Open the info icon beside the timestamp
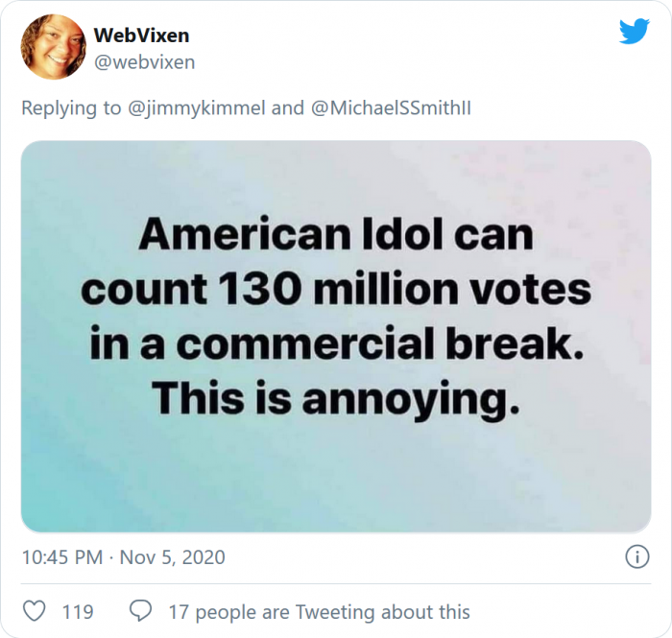This screenshot has width=672, height=638. (x=635, y=556)
